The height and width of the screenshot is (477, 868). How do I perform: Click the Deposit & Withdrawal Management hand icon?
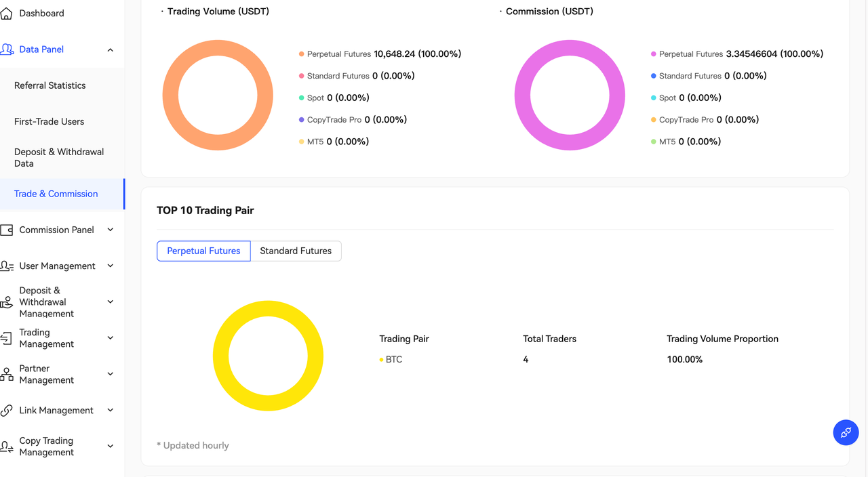7,302
